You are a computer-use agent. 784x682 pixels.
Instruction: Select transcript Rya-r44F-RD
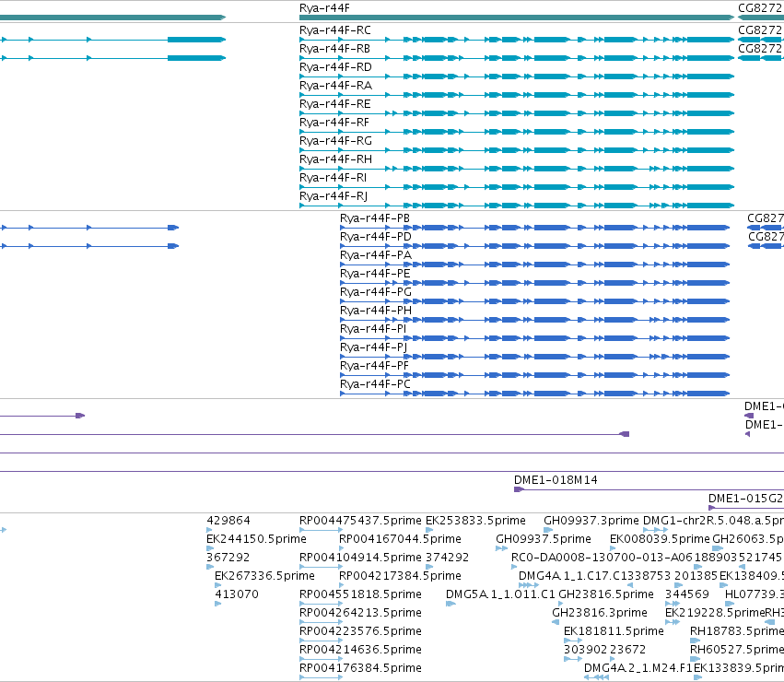point(335,67)
